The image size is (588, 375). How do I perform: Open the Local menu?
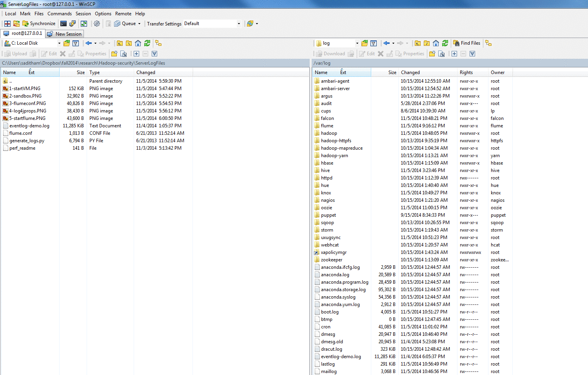[11, 14]
